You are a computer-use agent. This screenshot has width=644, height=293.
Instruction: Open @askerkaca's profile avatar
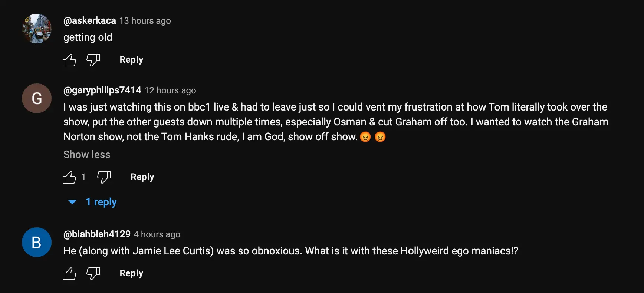(x=36, y=29)
